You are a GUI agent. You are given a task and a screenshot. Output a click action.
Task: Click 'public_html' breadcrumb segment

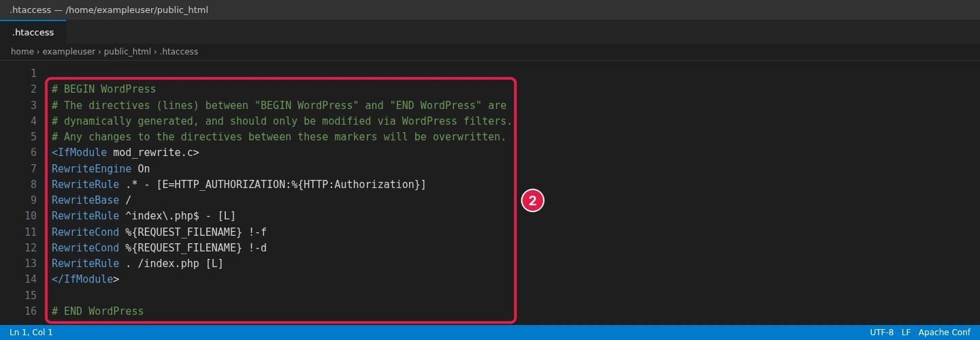coord(127,52)
